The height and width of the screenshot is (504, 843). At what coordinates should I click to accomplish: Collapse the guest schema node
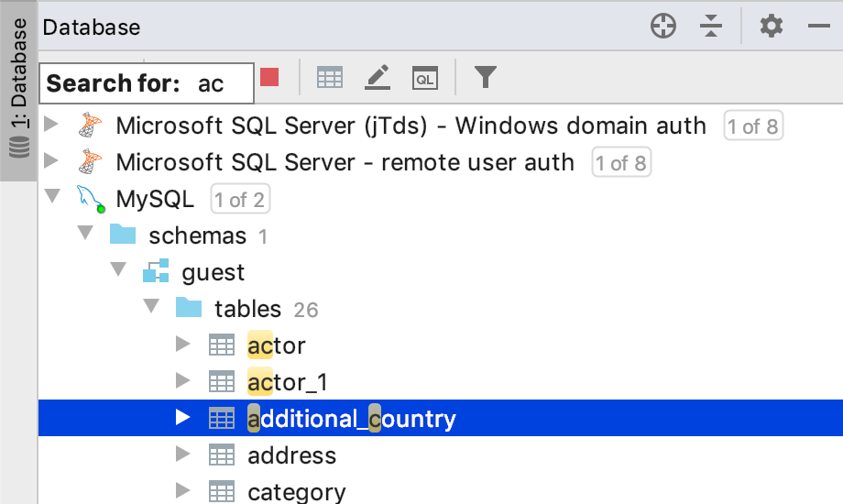tap(117, 268)
